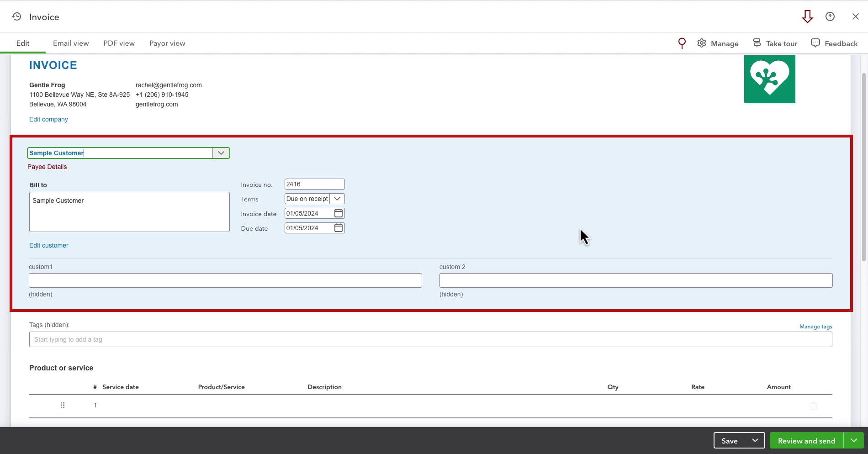Switch to the Email view tab
Screen dimensions: 868x454
pos(71,43)
